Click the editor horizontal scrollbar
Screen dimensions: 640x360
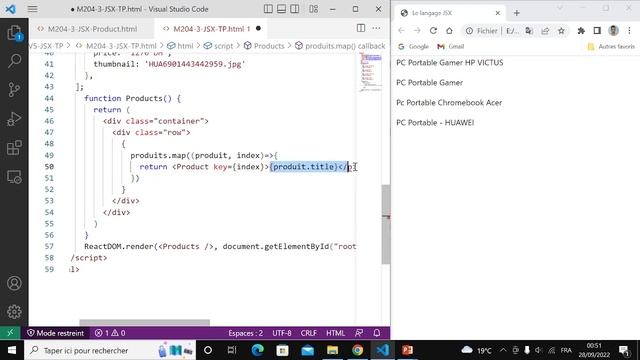coord(144,323)
